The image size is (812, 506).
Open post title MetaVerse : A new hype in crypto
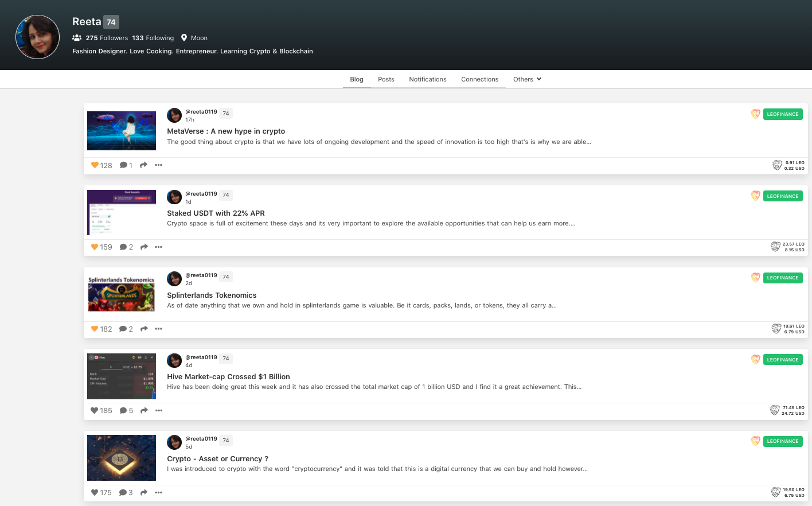(226, 131)
